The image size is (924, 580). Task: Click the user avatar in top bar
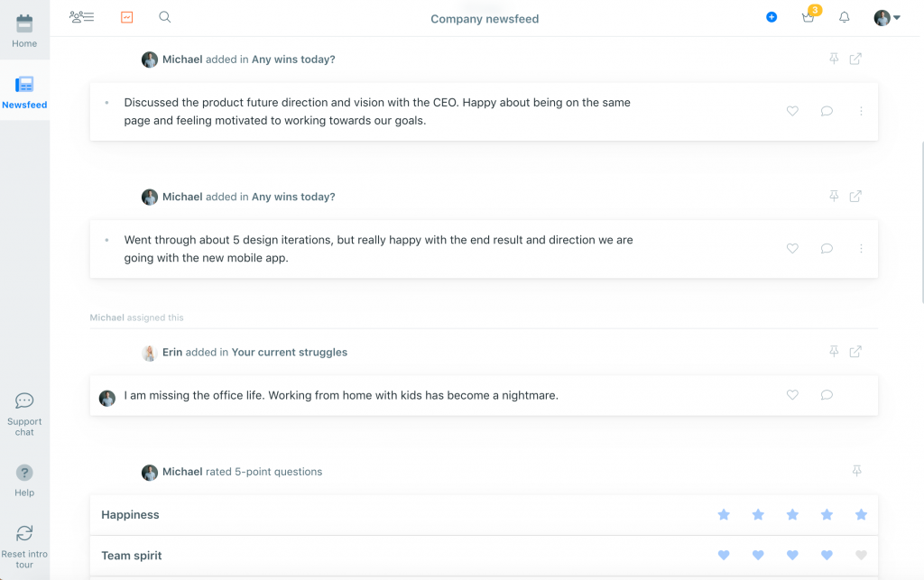click(x=882, y=18)
